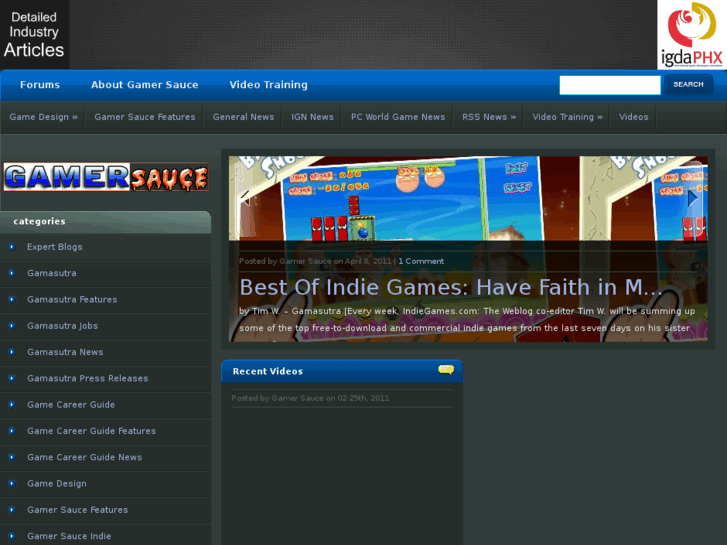Click the search text field

610,85
